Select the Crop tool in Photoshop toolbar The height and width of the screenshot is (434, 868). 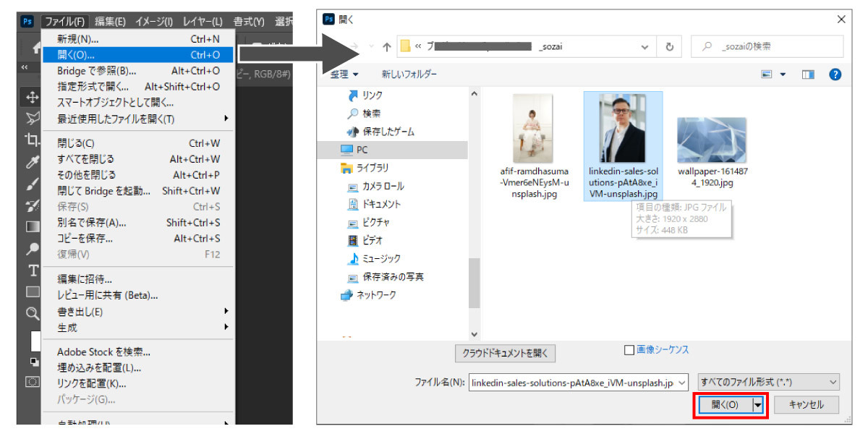(33, 139)
